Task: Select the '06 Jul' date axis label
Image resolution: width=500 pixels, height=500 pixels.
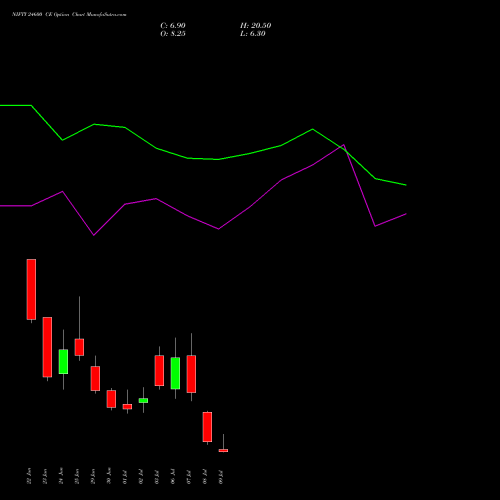Action: (173, 477)
